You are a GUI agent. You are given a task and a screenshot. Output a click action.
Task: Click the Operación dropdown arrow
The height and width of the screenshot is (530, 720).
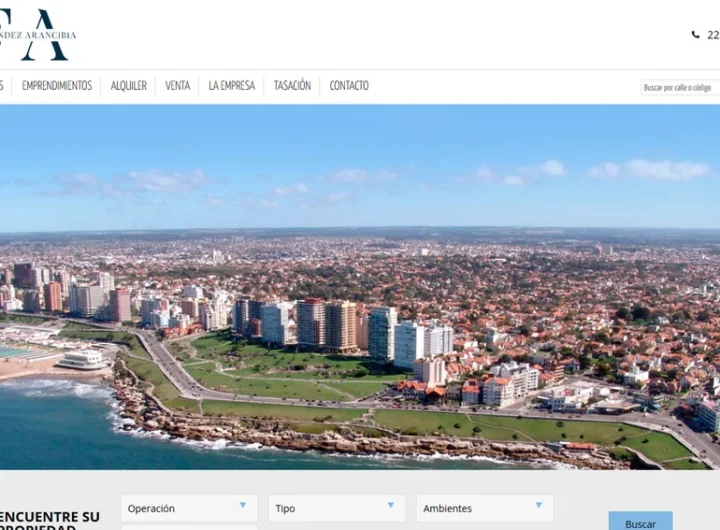(242, 506)
